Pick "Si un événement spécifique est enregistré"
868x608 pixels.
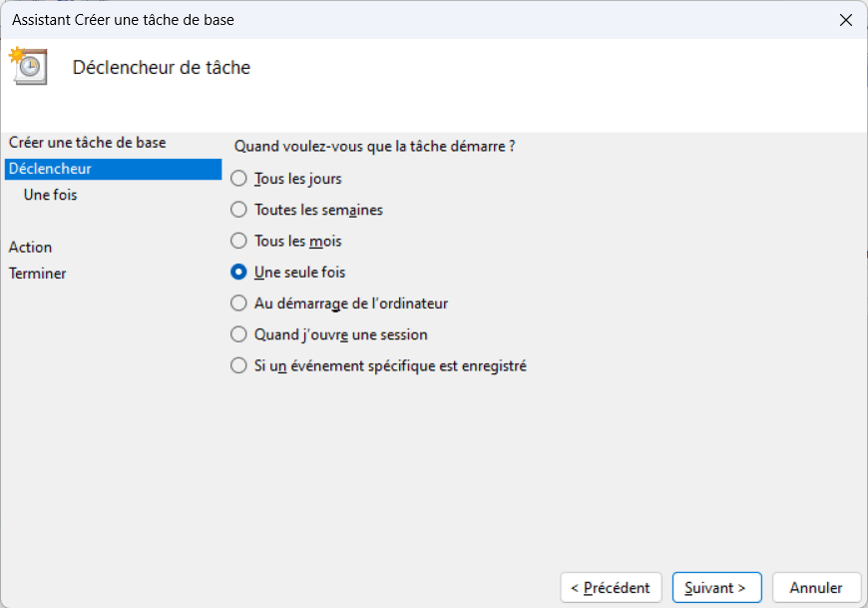(x=238, y=365)
